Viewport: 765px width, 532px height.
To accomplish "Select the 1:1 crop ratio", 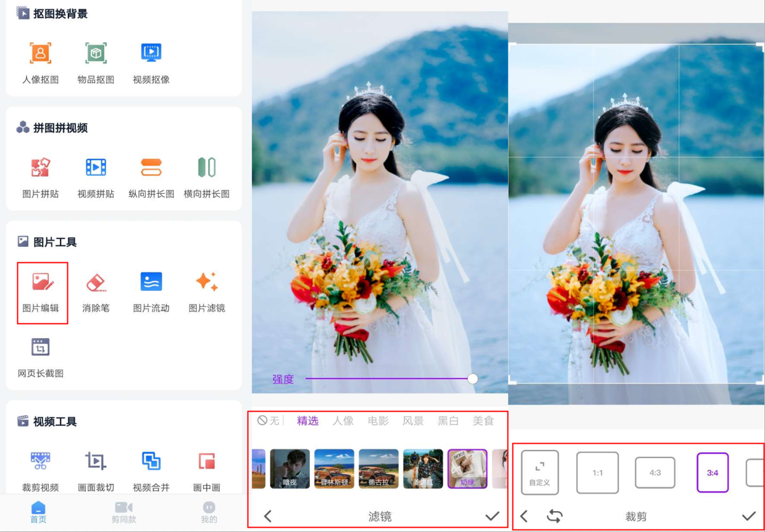I will point(597,473).
